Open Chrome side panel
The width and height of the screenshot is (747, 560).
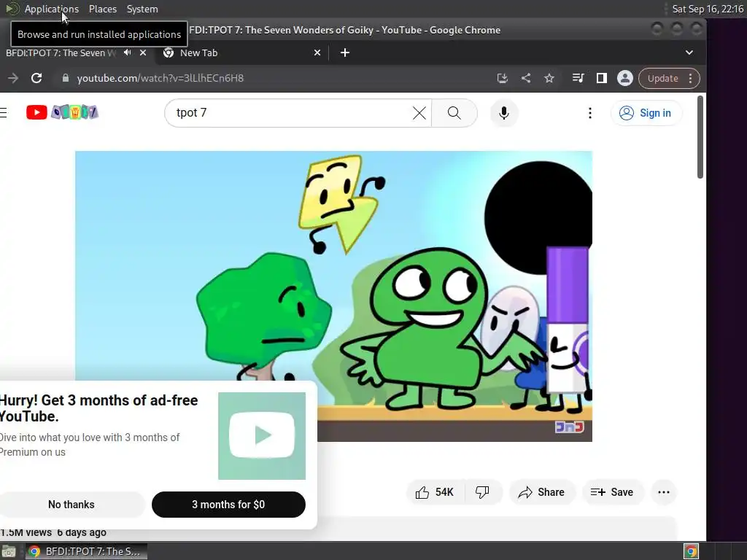pyautogui.click(x=602, y=78)
